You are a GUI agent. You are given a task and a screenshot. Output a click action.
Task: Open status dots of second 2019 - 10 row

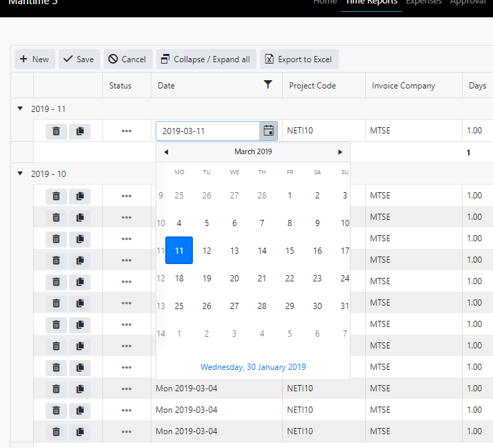pyautogui.click(x=127, y=218)
